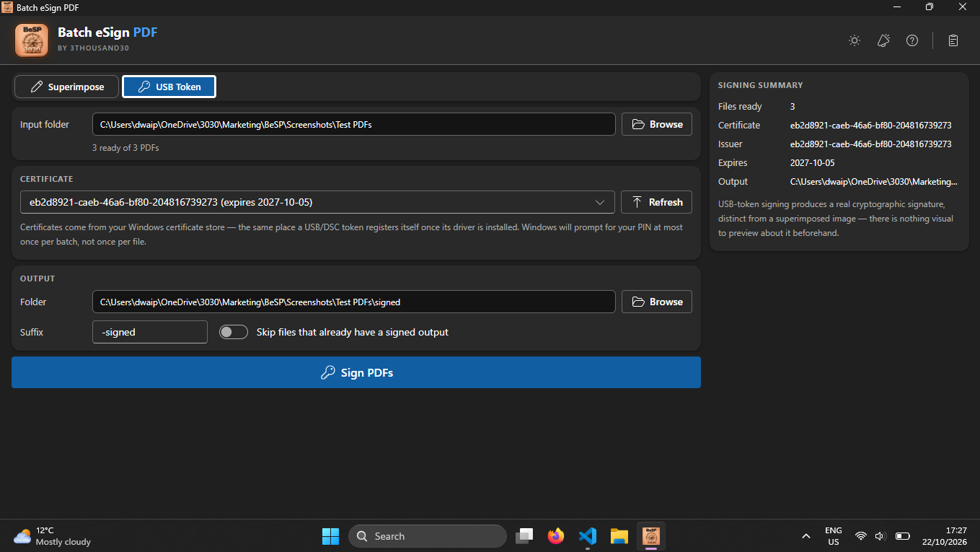Screen dimensions: 980x552
Task: Open the Windows Start menu
Action: pos(331,536)
